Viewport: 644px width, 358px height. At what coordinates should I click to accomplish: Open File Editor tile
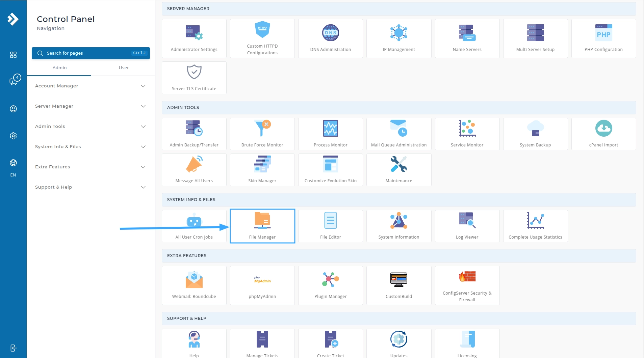pyautogui.click(x=331, y=226)
